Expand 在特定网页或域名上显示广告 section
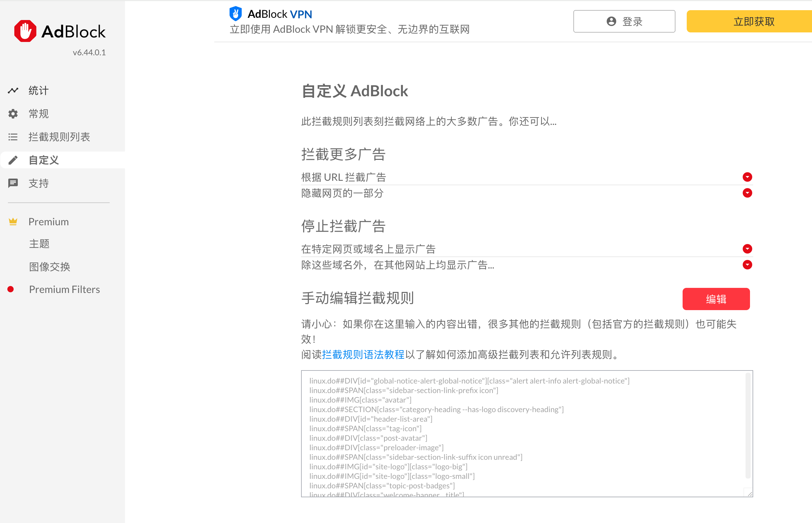The height and width of the screenshot is (523, 812). [x=747, y=248]
